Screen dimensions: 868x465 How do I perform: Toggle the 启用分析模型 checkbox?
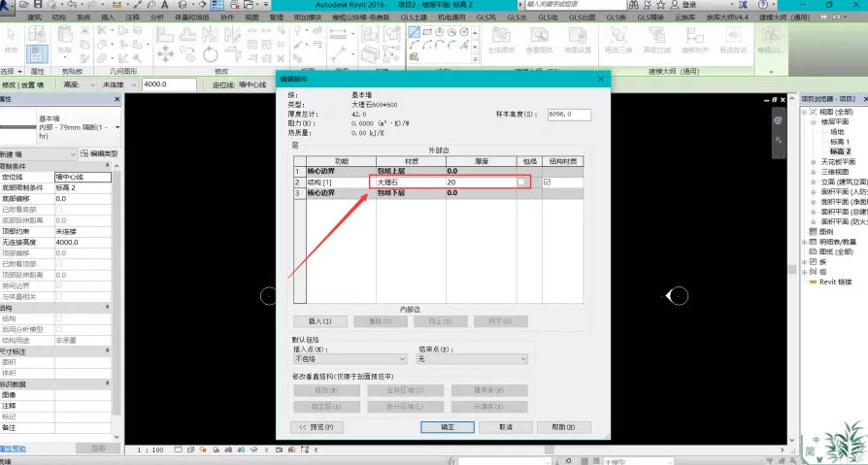pos(59,329)
